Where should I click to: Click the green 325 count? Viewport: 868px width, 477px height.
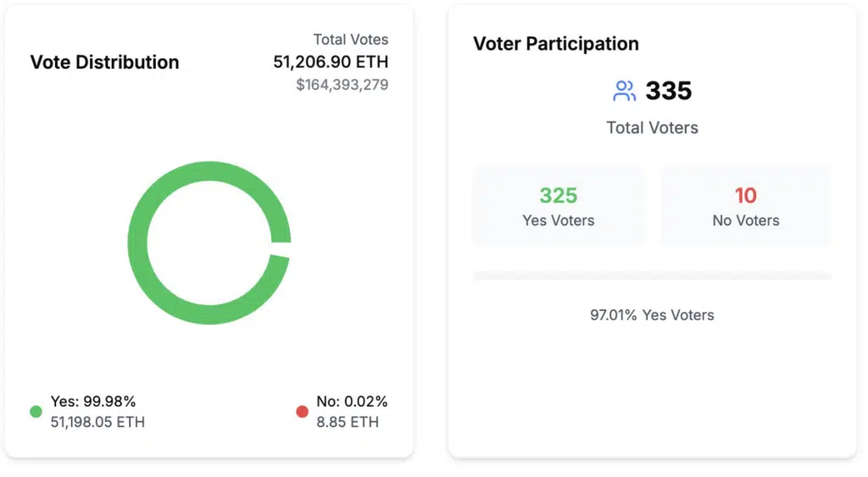click(559, 196)
